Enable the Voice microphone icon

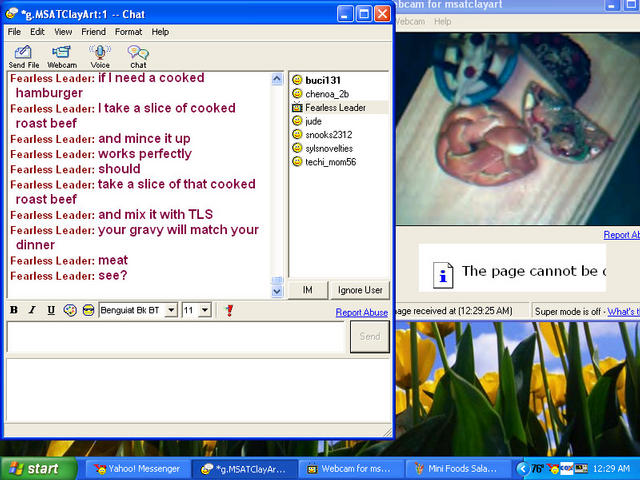[100, 56]
